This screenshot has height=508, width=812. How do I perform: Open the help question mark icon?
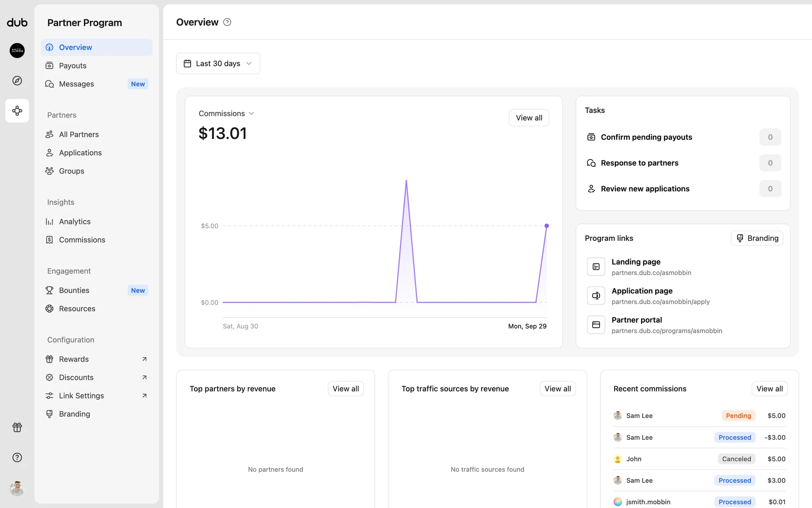pyautogui.click(x=17, y=457)
